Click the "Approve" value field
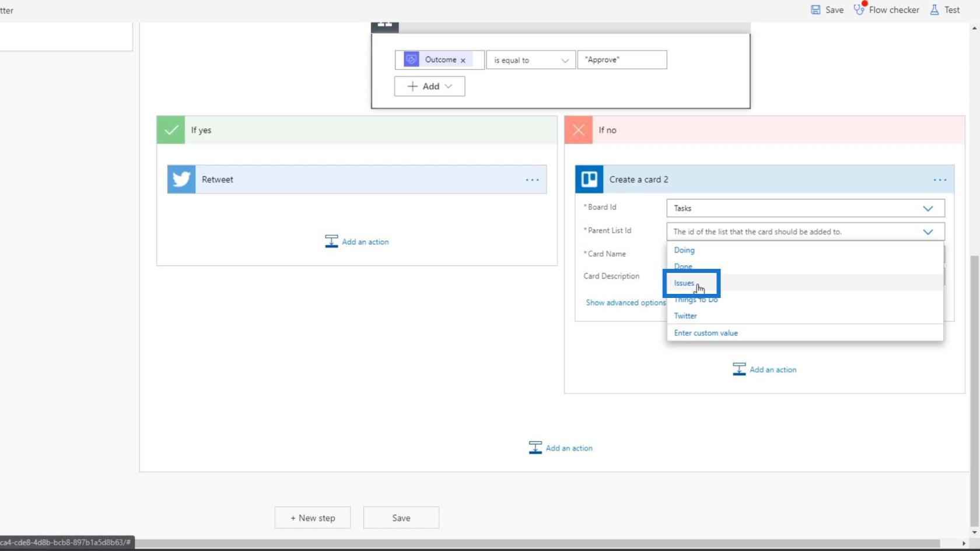The height and width of the screenshot is (551, 980). pos(622,59)
